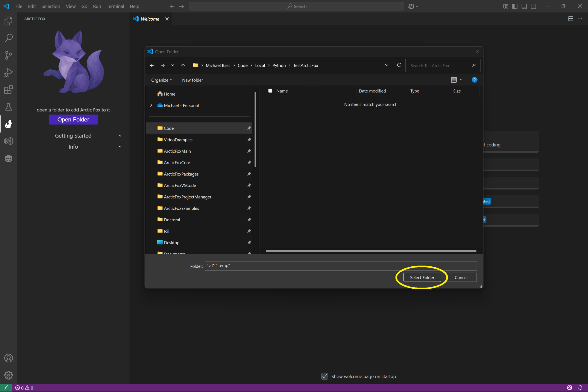588x392 pixels.
Task: Click the file list horizontal scrollbar
Action: tap(371, 251)
